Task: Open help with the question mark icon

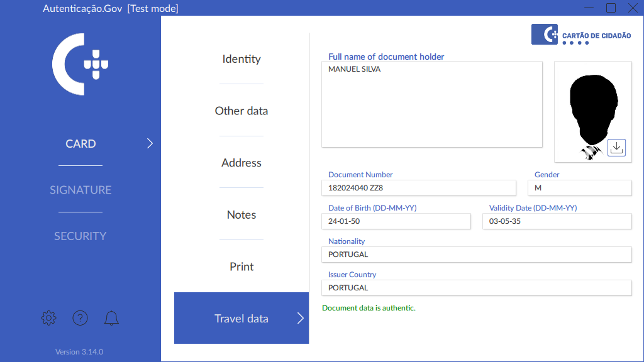Action: (80, 318)
